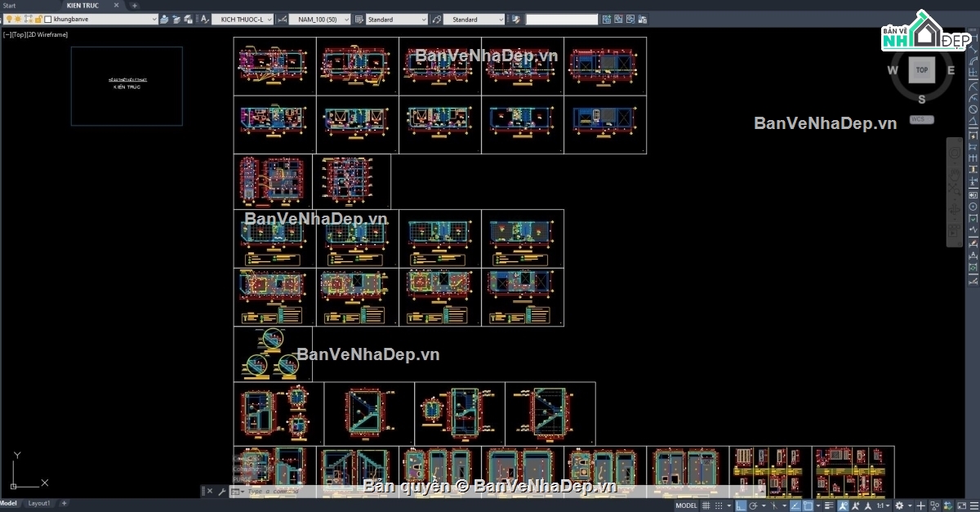The height and width of the screenshot is (512, 980).
Task: Open the WCS coordinate system dropdown
Action: [921, 119]
